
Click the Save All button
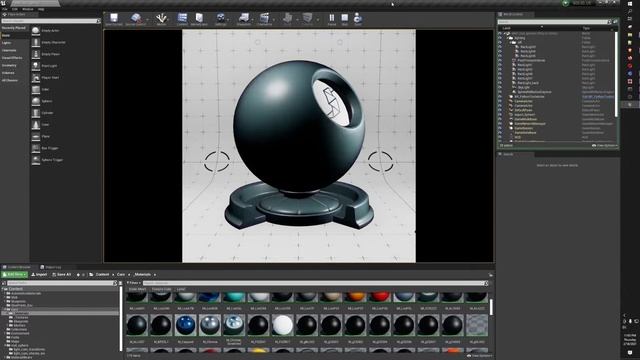tap(61, 274)
